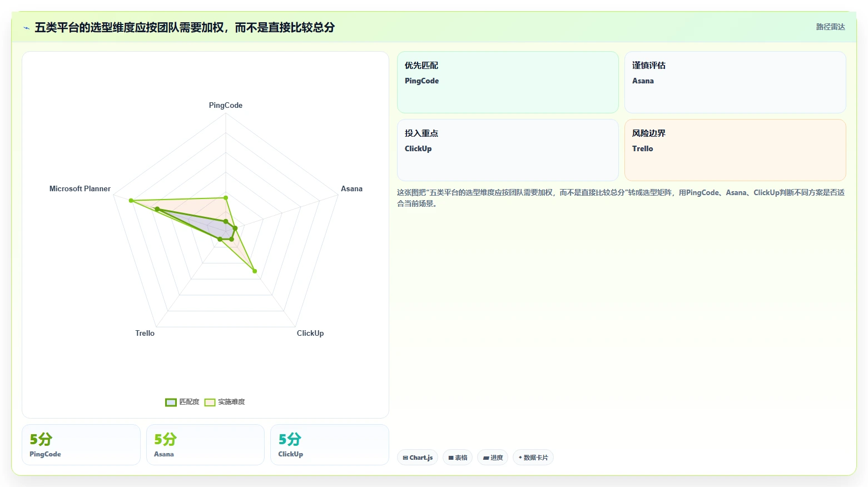Click the PingCode radar axis label
The height and width of the screenshot is (487, 868).
click(x=226, y=105)
